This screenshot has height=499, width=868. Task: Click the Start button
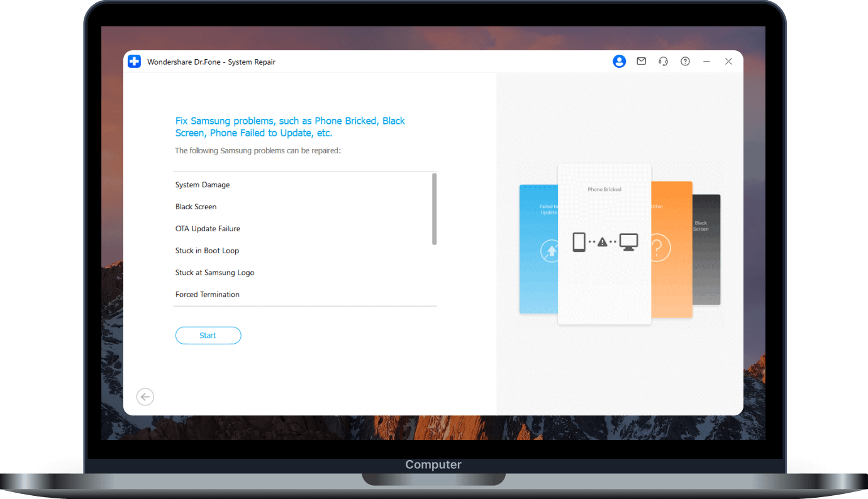pyautogui.click(x=208, y=336)
